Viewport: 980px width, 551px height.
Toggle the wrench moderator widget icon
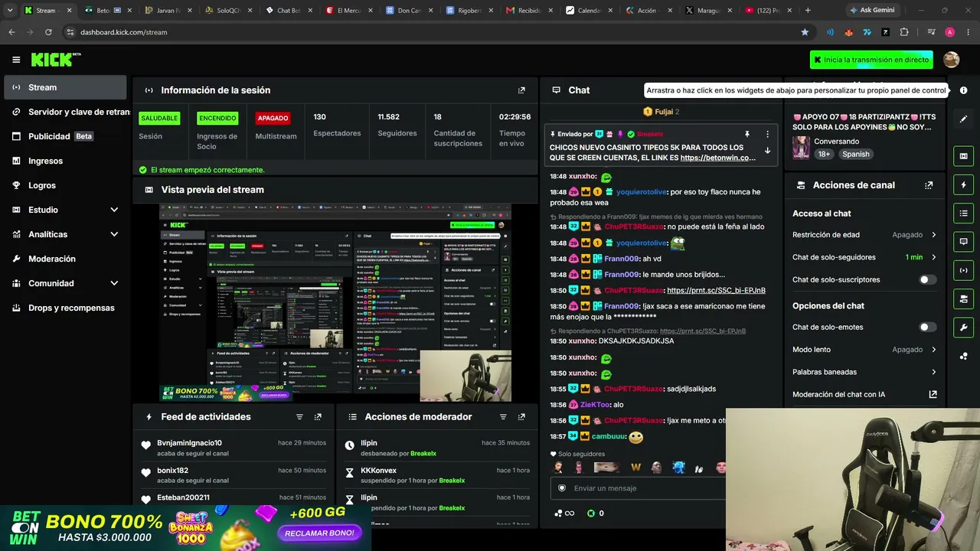point(963,328)
